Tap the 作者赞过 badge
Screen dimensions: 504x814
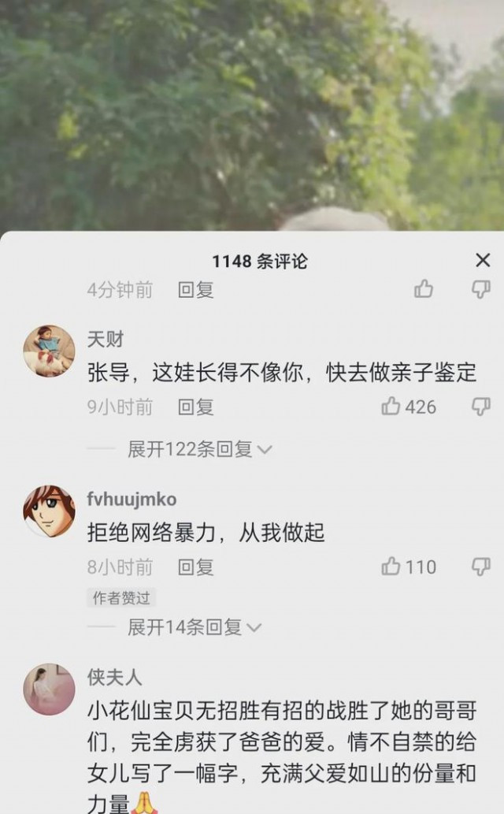tap(121, 597)
